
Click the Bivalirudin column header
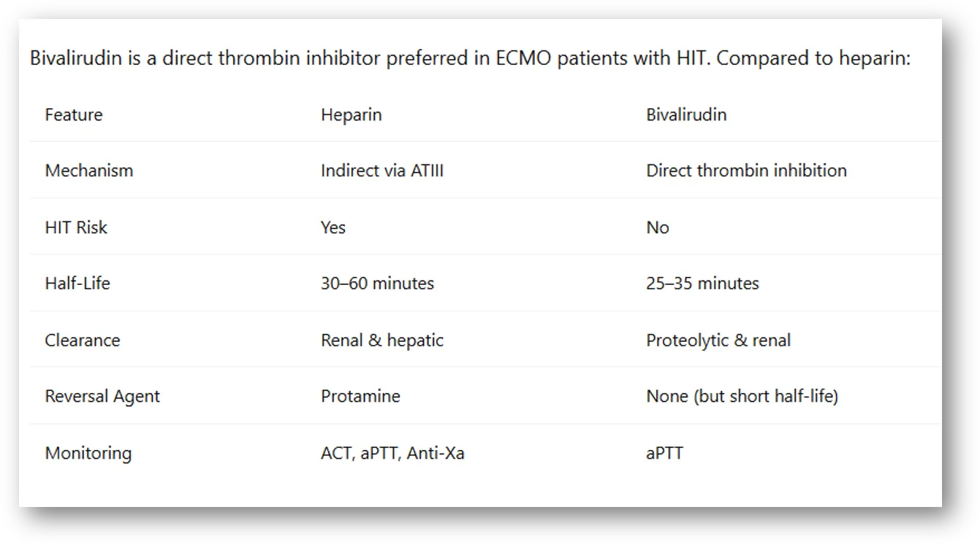pyautogui.click(x=686, y=115)
